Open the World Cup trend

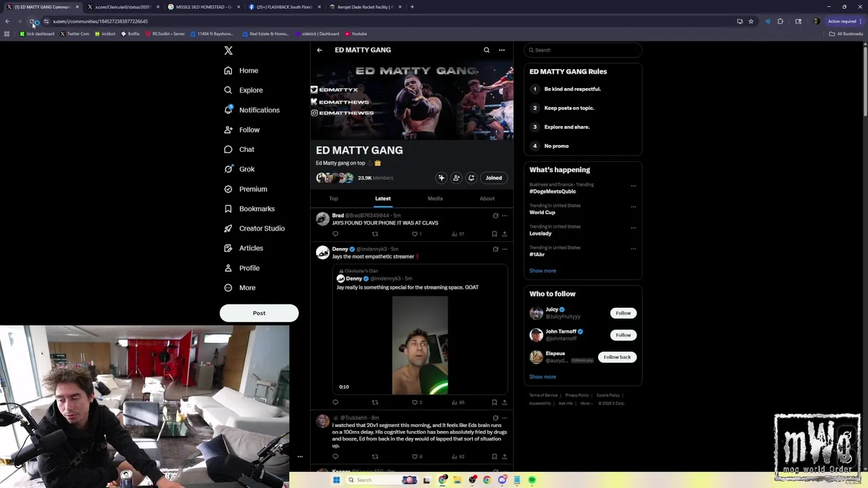542,212
